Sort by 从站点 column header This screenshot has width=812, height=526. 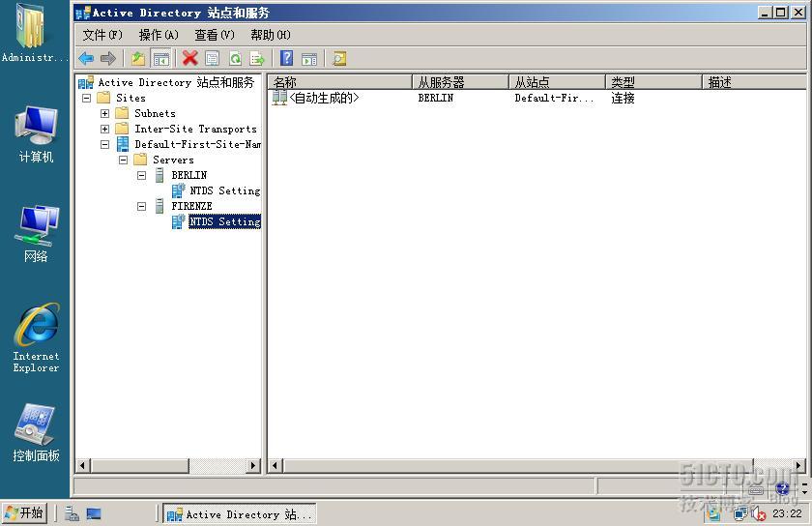(x=557, y=82)
